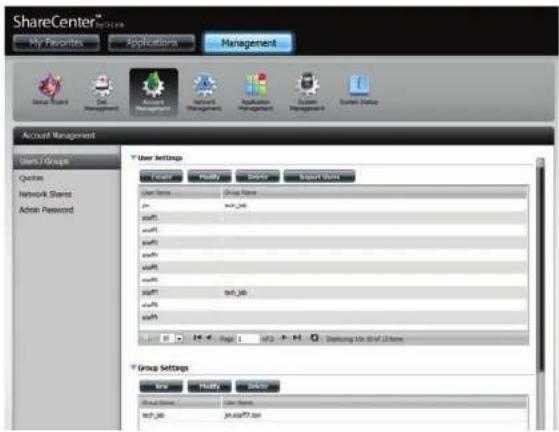Go to last page of user list

pos(297,338)
